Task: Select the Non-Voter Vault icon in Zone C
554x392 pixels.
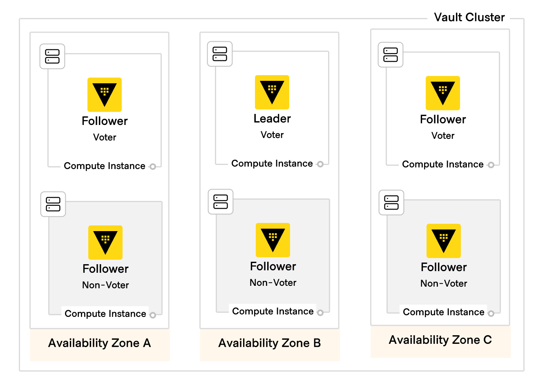Action: click(444, 241)
